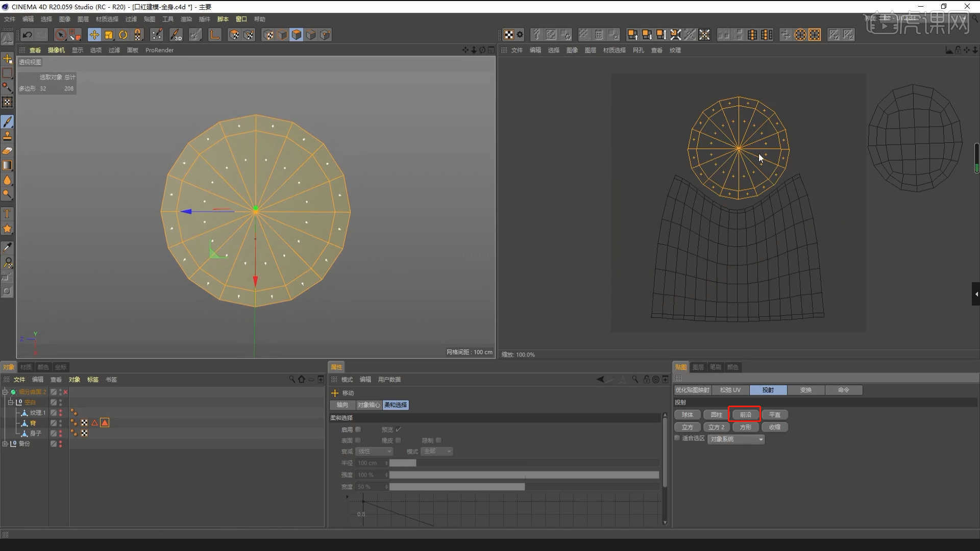Screen dimensions: 980x551
Task: Activate the Scale tool
Action: [x=109, y=35]
